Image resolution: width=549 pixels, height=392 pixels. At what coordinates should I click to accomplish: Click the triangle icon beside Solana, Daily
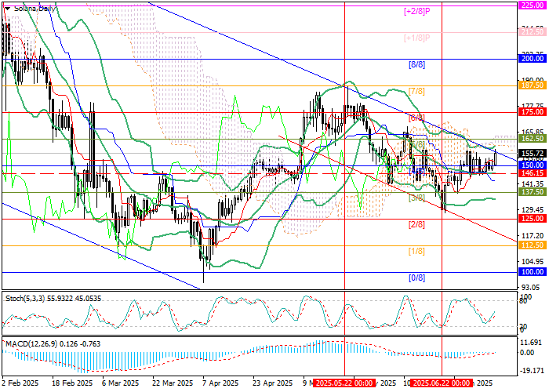click(x=5, y=7)
